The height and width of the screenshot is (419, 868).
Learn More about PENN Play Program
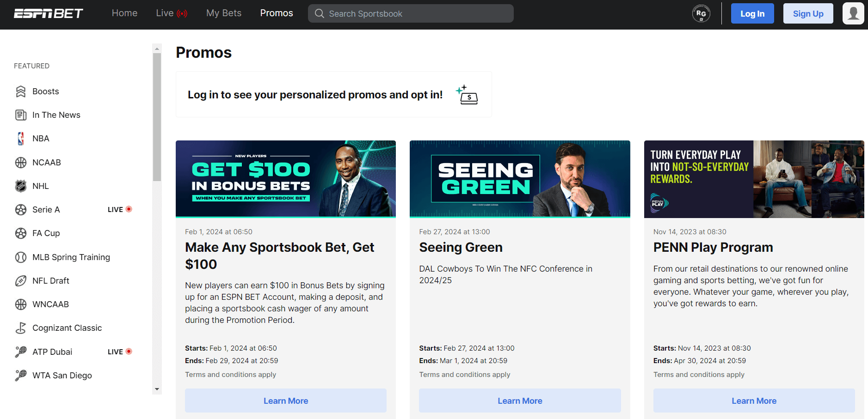754,401
